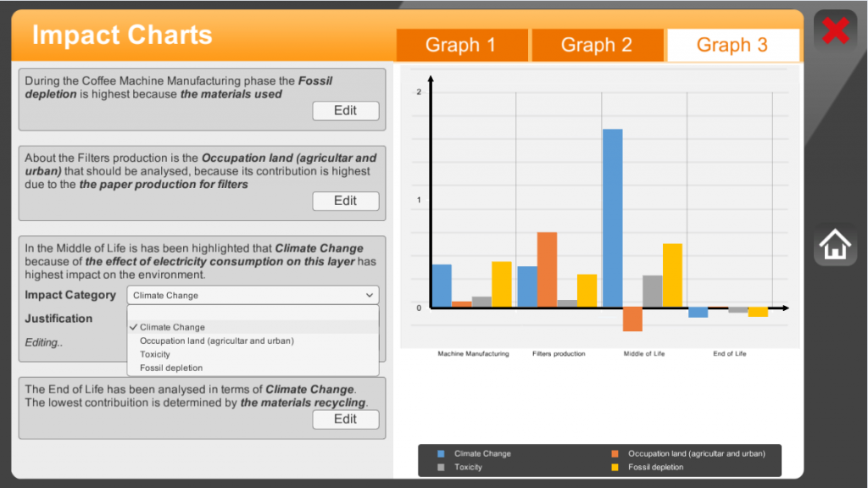This screenshot has height=488, width=868.
Task: Pick Fossil depletion from the dropdown list
Action: coord(171,368)
